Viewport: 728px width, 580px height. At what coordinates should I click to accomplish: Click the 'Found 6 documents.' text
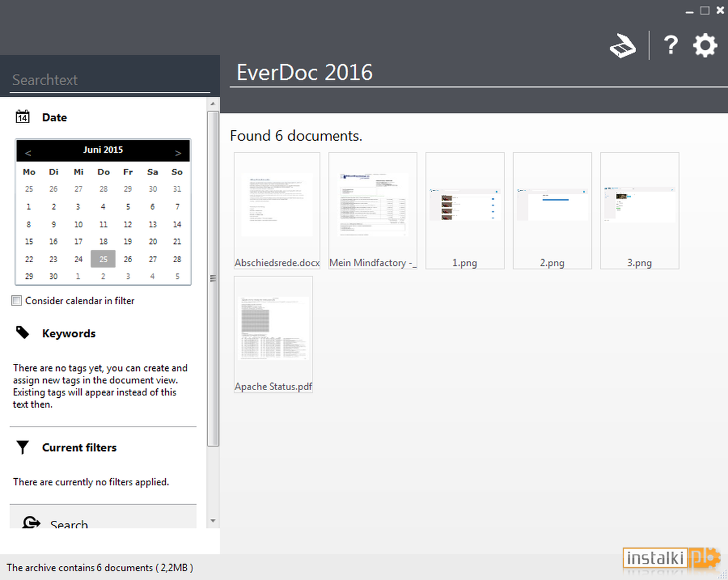point(296,136)
